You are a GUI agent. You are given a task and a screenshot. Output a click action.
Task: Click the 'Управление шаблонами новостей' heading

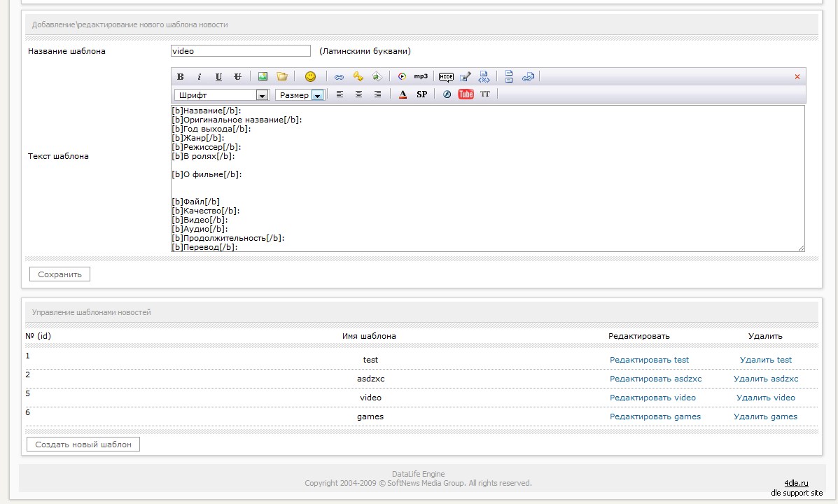click(92, 312)
